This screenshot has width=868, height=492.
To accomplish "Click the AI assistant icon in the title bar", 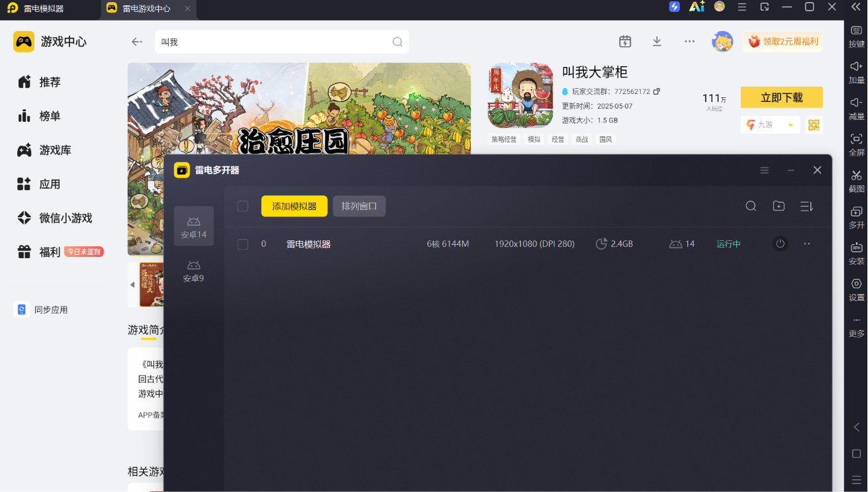I will 697,7.
